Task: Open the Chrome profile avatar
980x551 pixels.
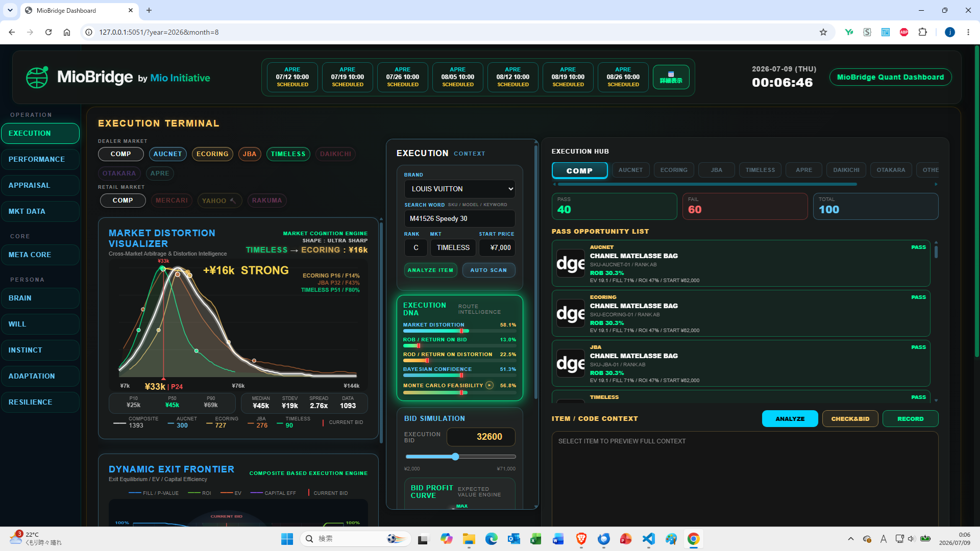Action: coord(950,32)
